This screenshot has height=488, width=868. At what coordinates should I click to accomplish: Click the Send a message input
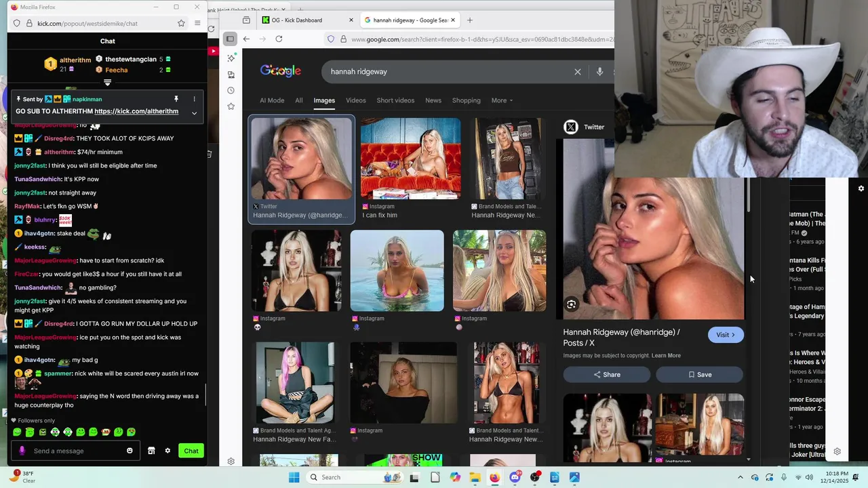point(76,451)
